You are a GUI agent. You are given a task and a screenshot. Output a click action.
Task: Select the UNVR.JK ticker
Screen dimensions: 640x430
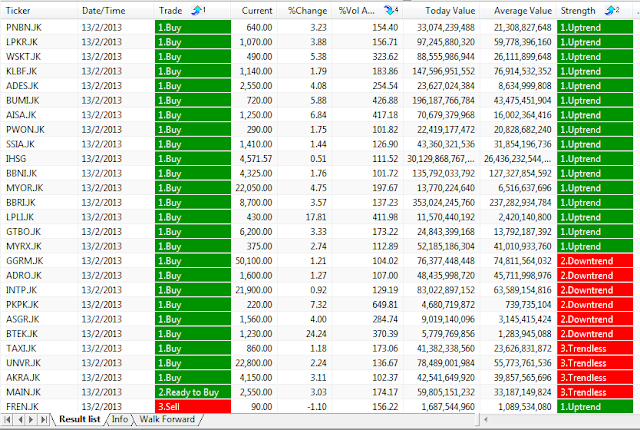pyautogui.click(x=23, y=363)
